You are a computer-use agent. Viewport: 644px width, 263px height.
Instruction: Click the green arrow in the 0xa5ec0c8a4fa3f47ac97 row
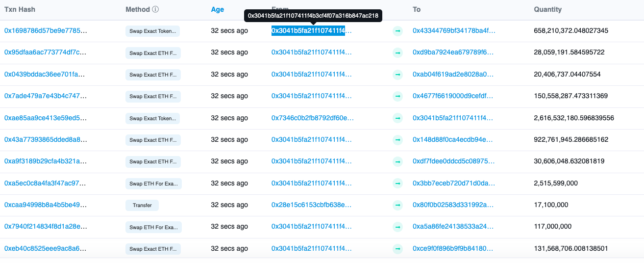(397, 184)
